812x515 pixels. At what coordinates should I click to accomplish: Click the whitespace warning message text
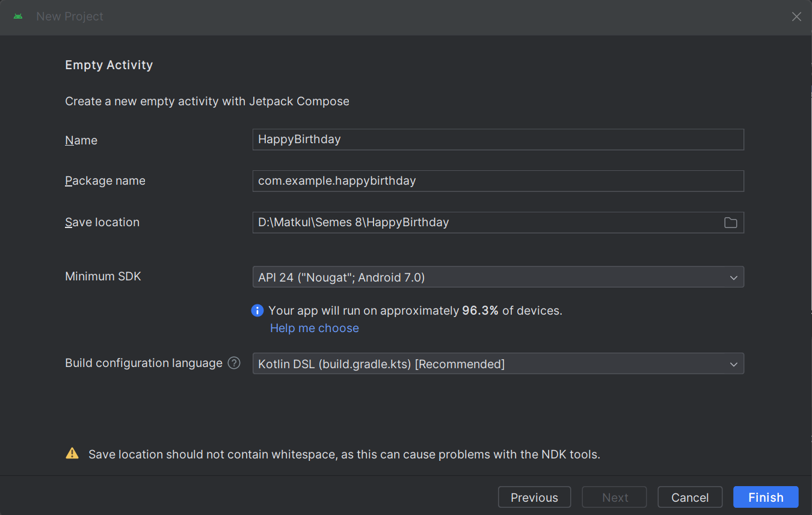tap(344, 454)
